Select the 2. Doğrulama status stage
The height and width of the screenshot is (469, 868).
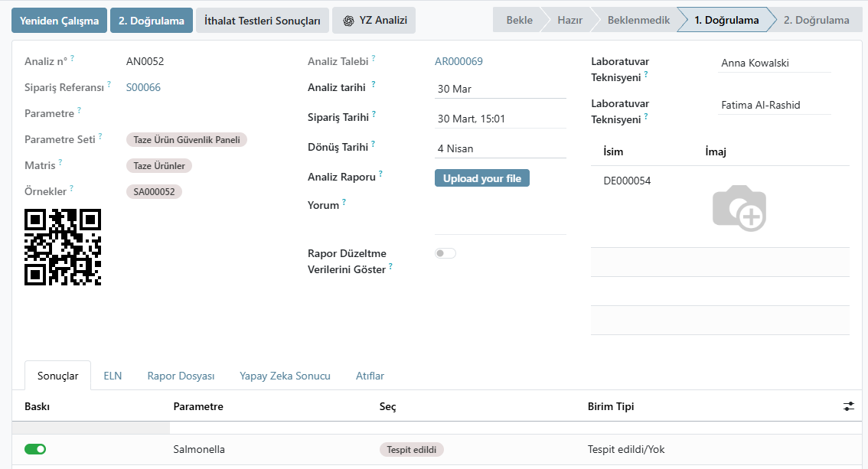pos(816,20)
